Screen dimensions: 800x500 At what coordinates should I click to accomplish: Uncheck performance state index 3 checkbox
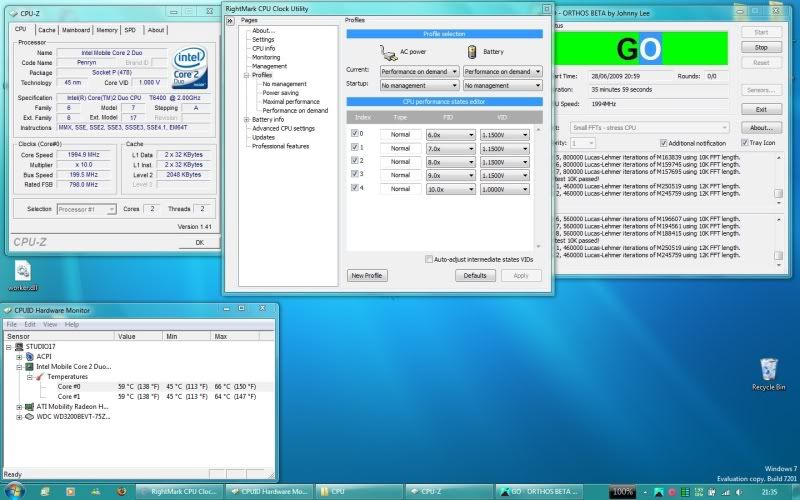coord(355,173)
